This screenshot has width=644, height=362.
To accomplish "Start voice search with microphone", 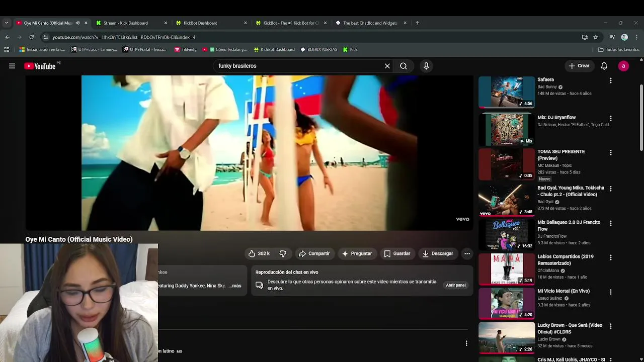I will click(x=426, y=66).
